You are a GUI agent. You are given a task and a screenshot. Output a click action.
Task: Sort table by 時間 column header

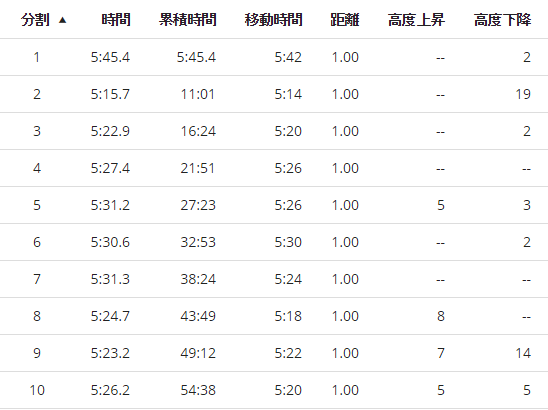tap(116, 20)
